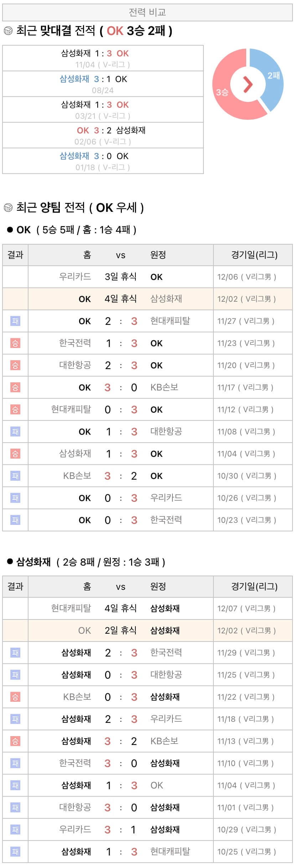Image resolution: width=295 pixels, height=868 pixels.
Task: Open the 02/06 OK 3:2 삼성화재 head-to-head match
Action: point(103,136)
